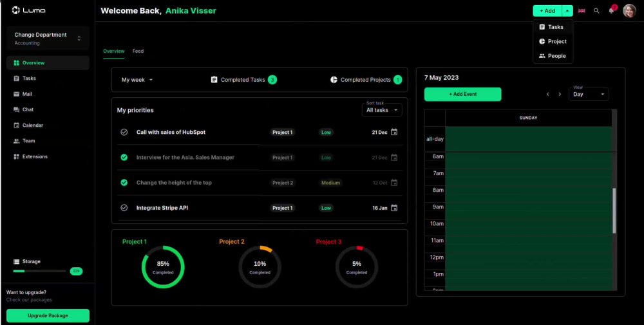The width and height of the screenshot is (644, 325).
Task: Click the + Add Event button
Action: pyautogui.click(x=463, y=95)
